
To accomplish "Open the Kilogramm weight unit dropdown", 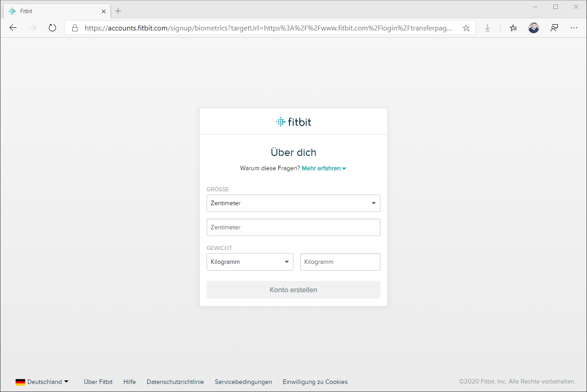I will click(250, 262).
